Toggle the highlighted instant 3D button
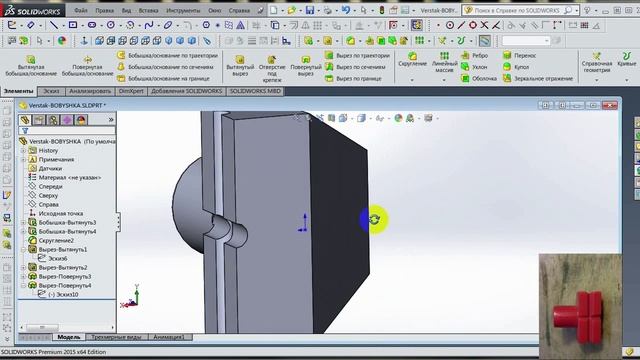The width and height of the screenshot is (640, 360). coord(484,40)
